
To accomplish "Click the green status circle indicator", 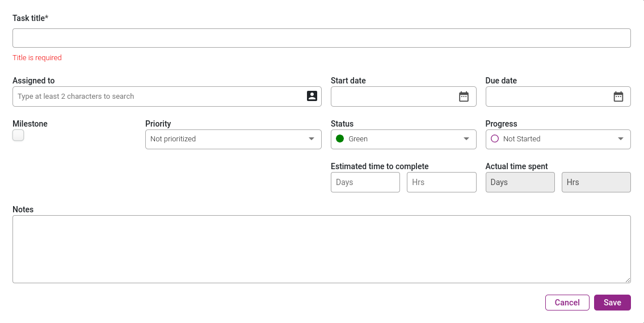I will click(x=340, y=139).
